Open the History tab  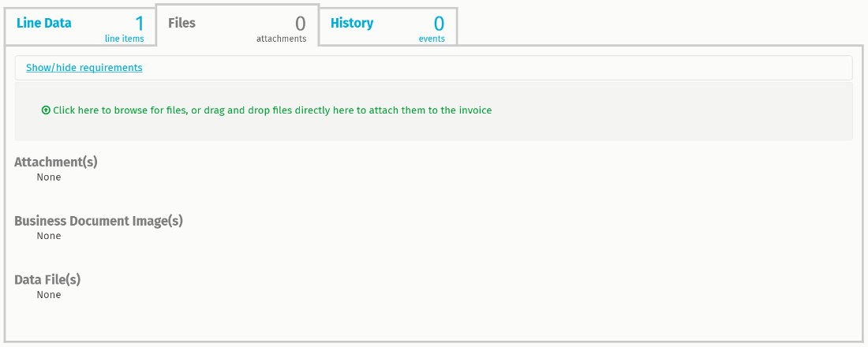pos(352,23)
